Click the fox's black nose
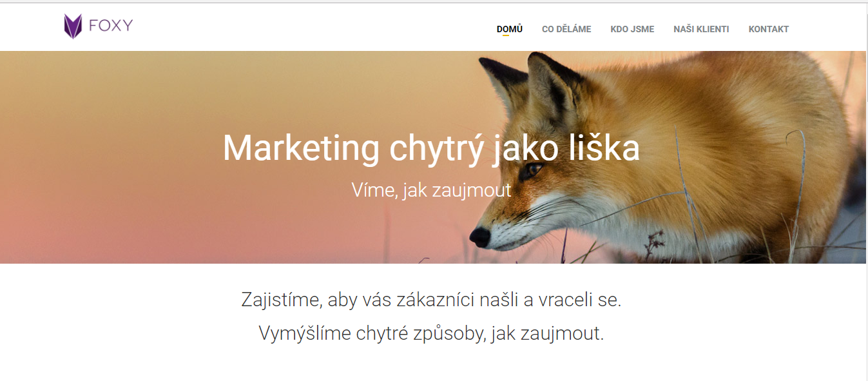Image resolution: width=868 pixels, height=381 pixels. coord(480,237)
